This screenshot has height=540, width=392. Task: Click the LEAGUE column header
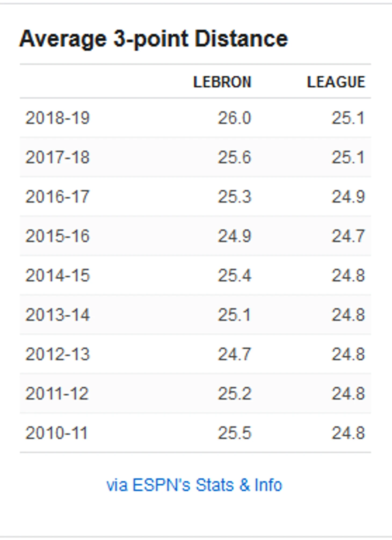coord(336,82)
